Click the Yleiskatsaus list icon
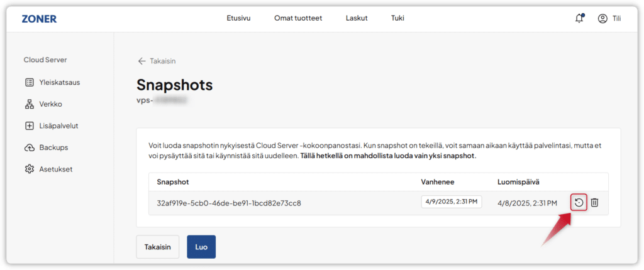The image size is (644, 270). click(29, 82)
